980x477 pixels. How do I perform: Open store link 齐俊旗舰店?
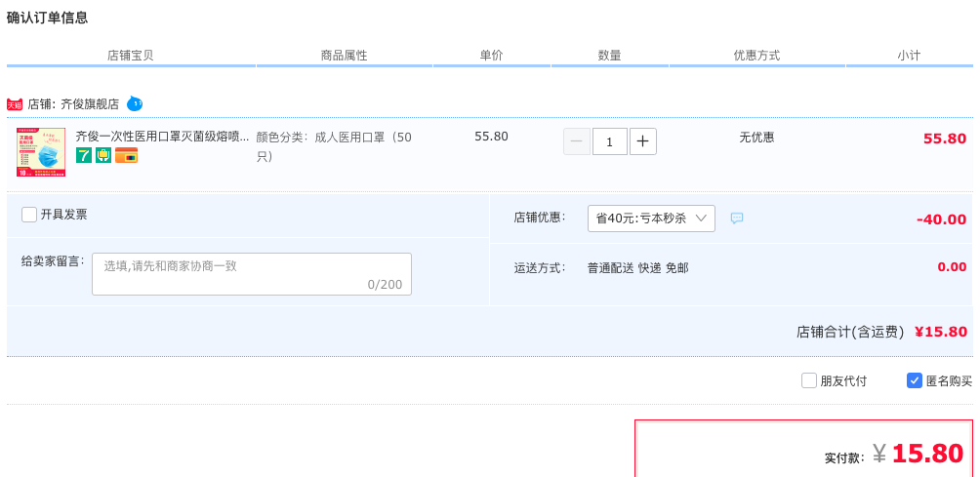(x=90, y=104)
